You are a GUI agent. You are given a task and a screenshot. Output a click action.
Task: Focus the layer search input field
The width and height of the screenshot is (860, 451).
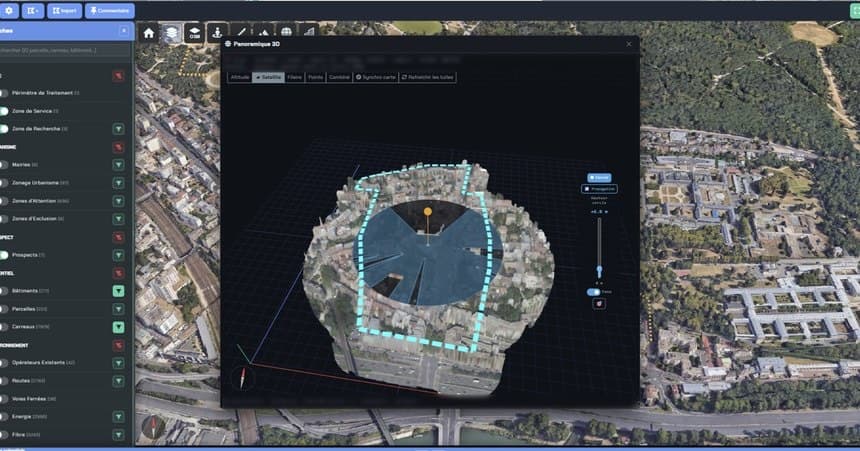tap(65, 50)
